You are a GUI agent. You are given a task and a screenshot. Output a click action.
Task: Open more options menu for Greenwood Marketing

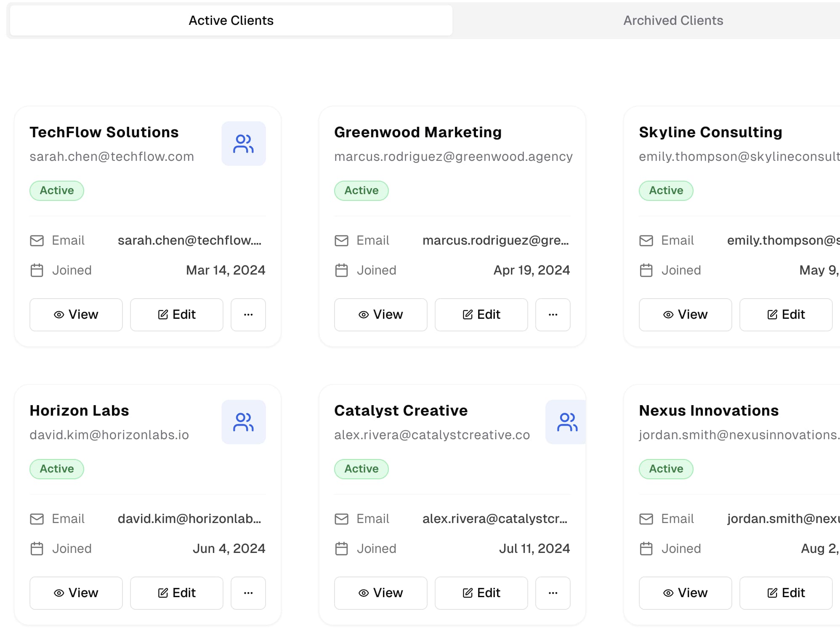coord(553,315)
